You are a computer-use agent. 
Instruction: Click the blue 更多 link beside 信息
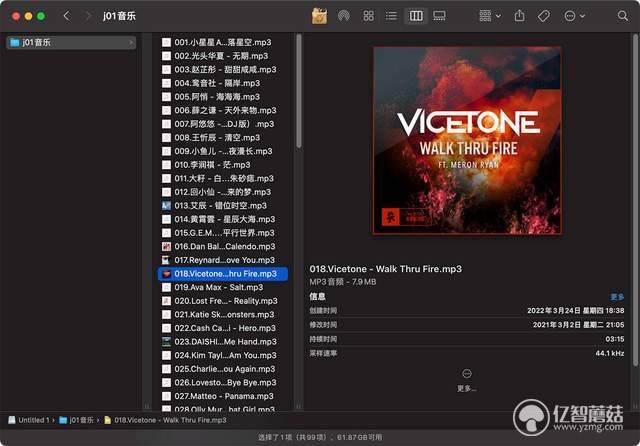pyautogui.click(x=617, y=297)
